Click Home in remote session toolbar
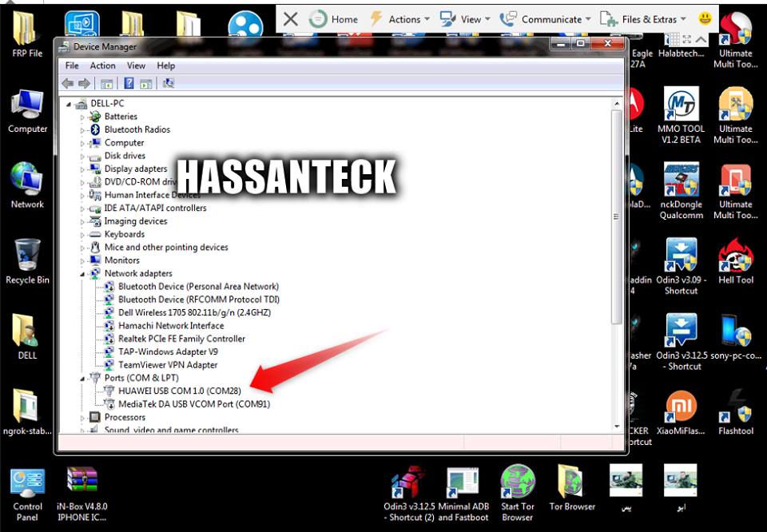 tap(334, 19)
